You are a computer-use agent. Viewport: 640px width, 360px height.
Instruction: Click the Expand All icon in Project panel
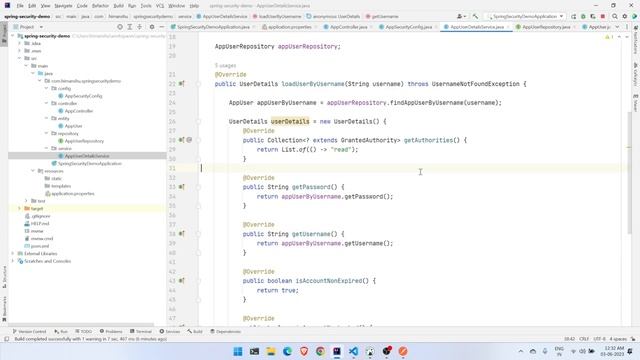pos(130,27)
